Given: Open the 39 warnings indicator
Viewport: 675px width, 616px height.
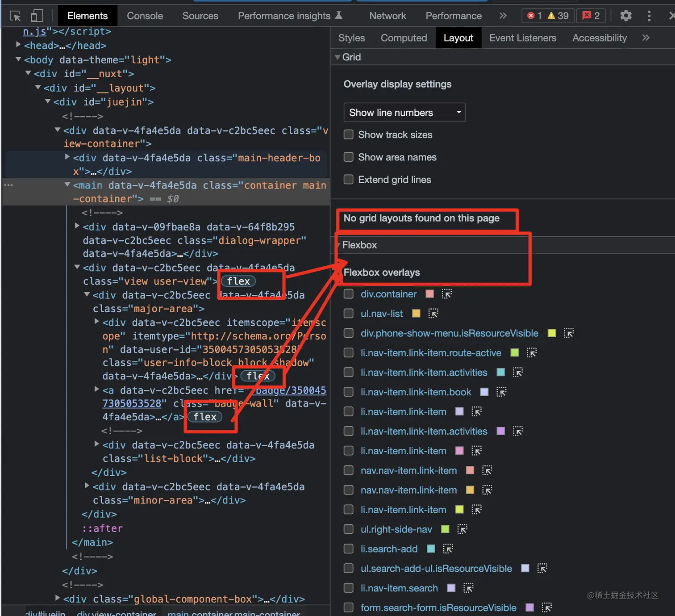Looking at the screenshot, I should (x=558, y=16).
